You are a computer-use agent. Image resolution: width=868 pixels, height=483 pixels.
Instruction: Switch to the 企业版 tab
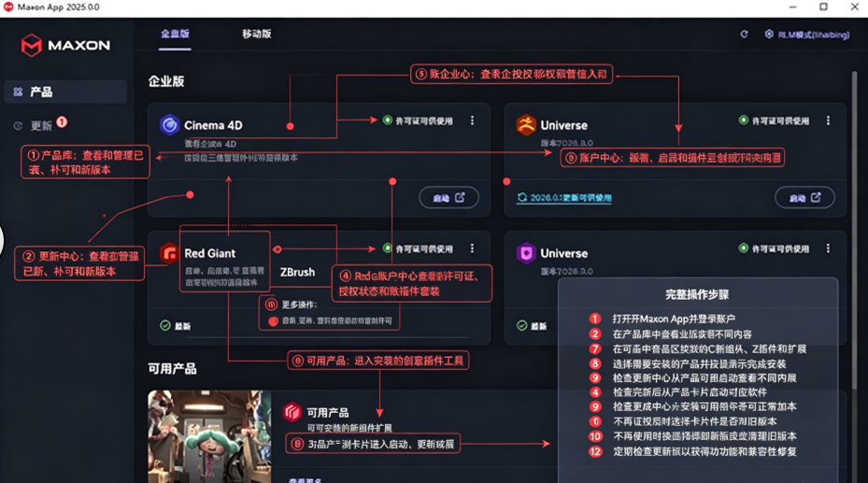click(175, 34)
